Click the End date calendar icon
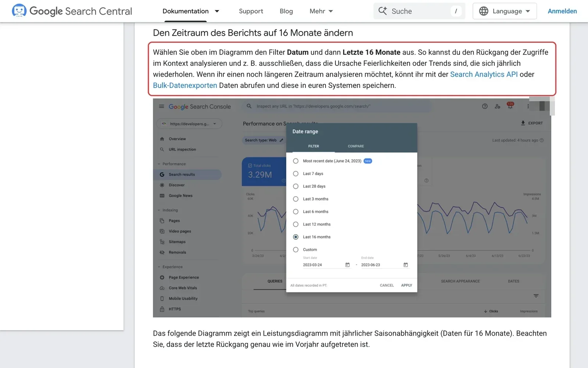Viewport: 588px width, 368px height. [x=406, y=265]
